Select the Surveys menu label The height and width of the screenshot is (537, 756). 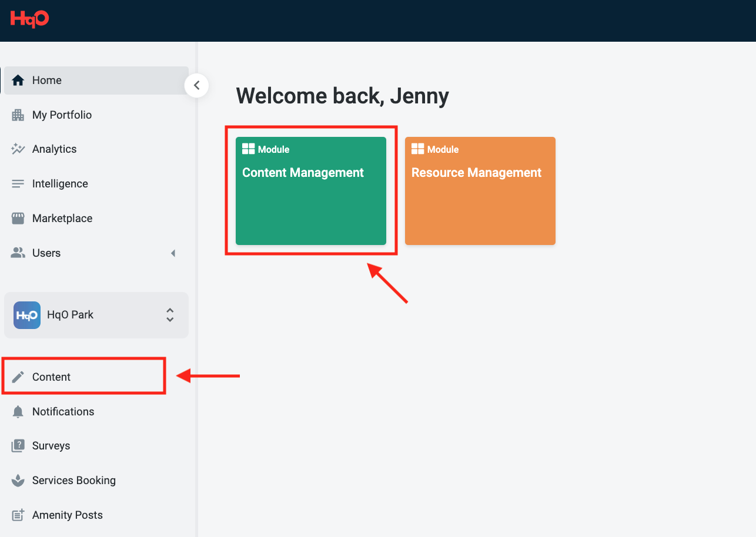click(x=51, y=446)
